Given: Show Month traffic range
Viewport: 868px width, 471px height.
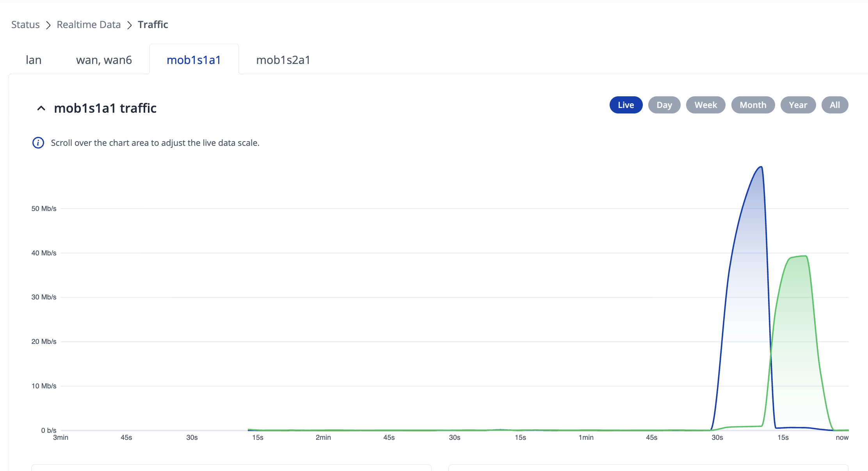Looking at the screenshot, I should [752, 105].
